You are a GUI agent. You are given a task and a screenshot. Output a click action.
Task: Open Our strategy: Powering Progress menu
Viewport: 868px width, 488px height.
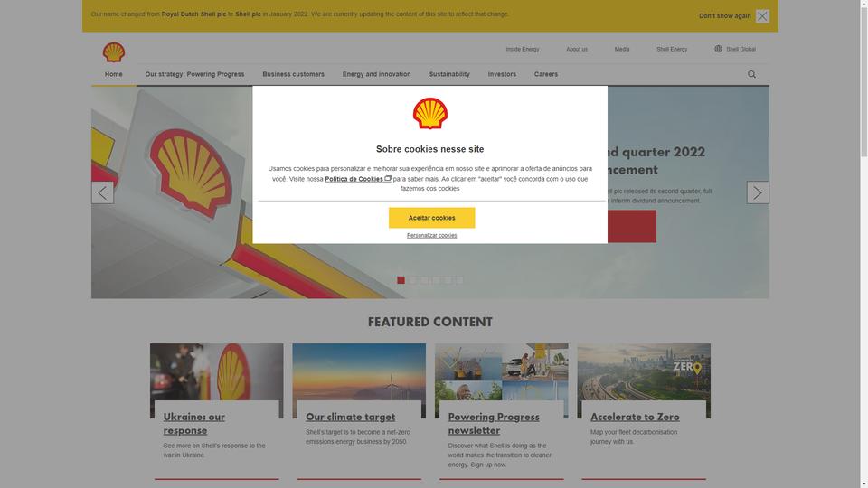194,74
